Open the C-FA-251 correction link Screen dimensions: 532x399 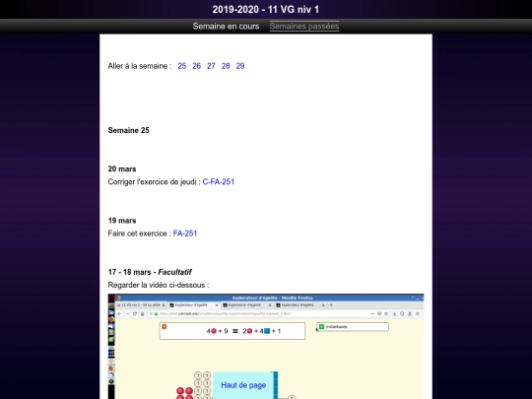pos(218,182)
